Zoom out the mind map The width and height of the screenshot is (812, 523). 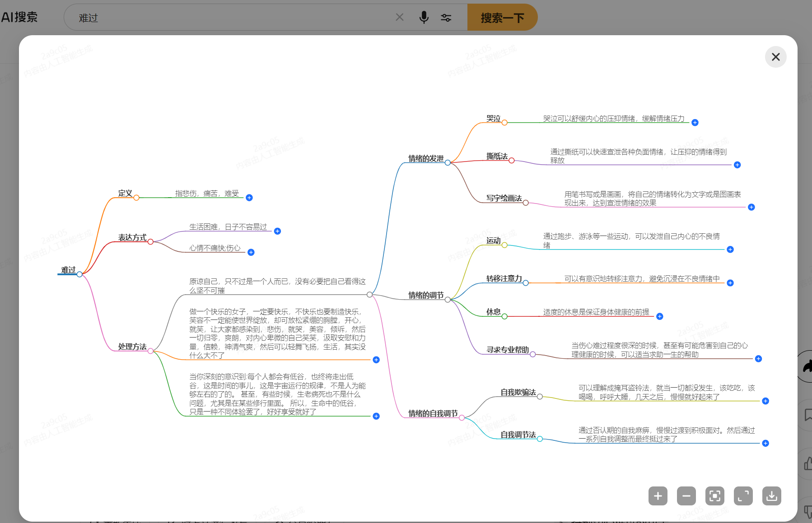tap(686, 496)
